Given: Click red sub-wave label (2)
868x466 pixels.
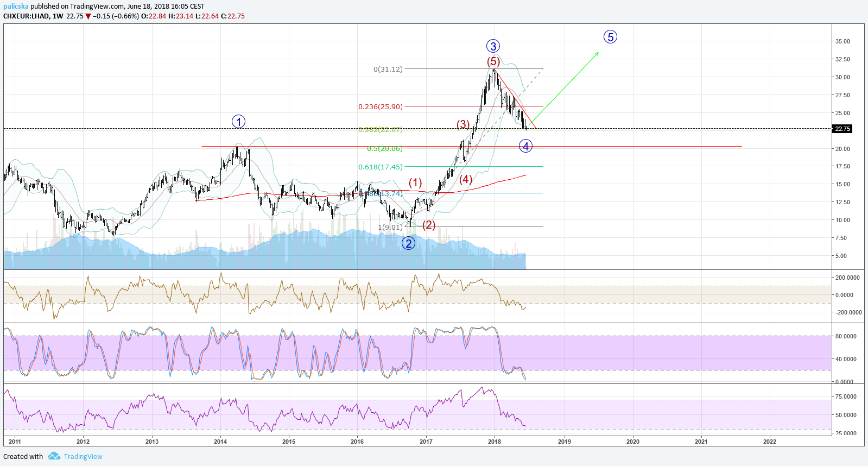Looking at the screenshot, I should pos(429,225).
